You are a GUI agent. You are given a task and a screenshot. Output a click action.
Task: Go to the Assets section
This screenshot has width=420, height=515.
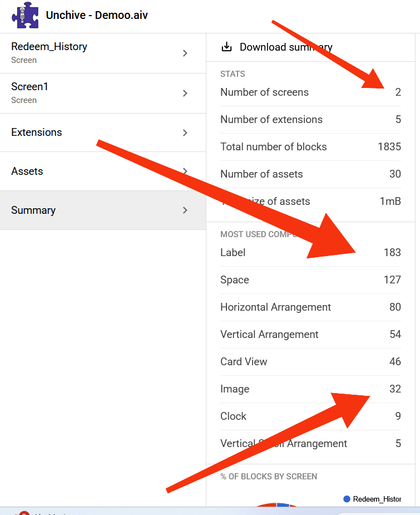pos(27,171)
